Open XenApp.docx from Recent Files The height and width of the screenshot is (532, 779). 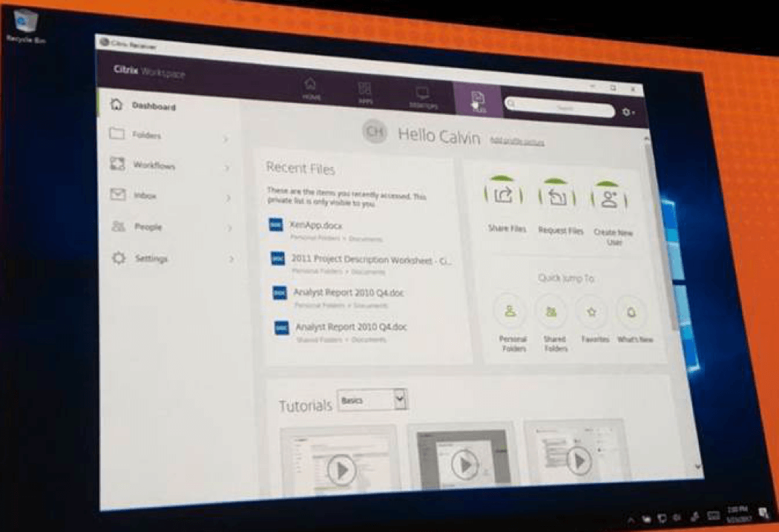317,226
